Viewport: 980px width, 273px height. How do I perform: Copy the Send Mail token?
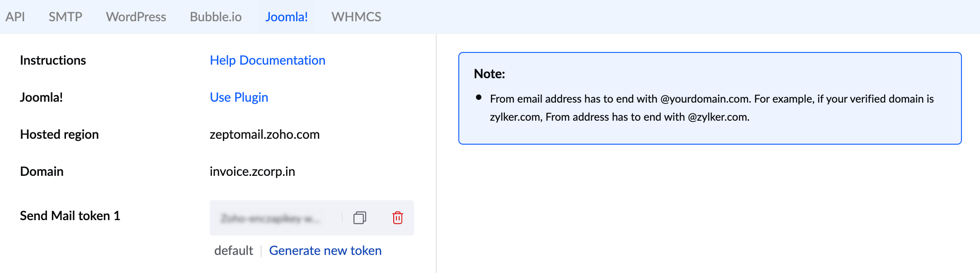[x=360, y=218]
